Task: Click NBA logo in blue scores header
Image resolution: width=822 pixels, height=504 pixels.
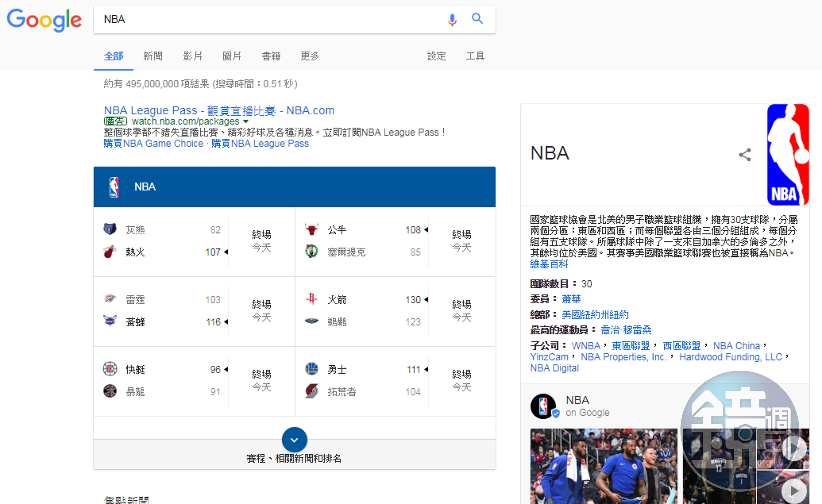Action: [x=114, y=187]
